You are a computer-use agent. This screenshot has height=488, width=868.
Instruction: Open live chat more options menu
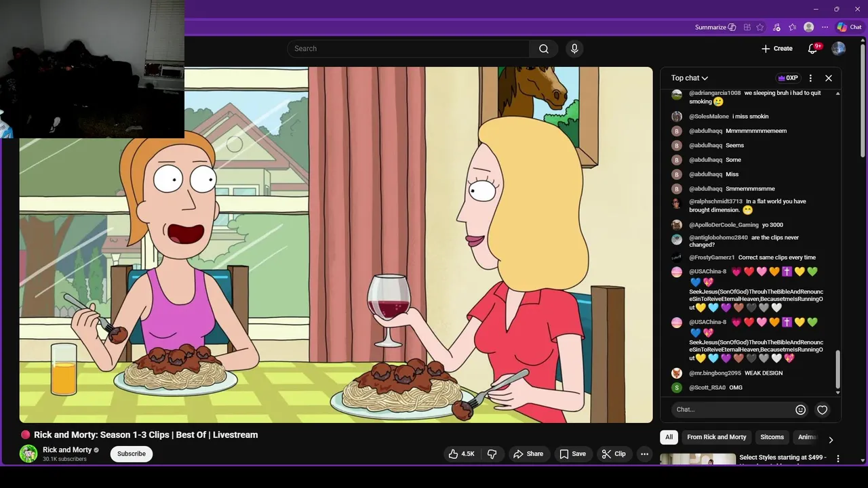(x=810, y=78)
